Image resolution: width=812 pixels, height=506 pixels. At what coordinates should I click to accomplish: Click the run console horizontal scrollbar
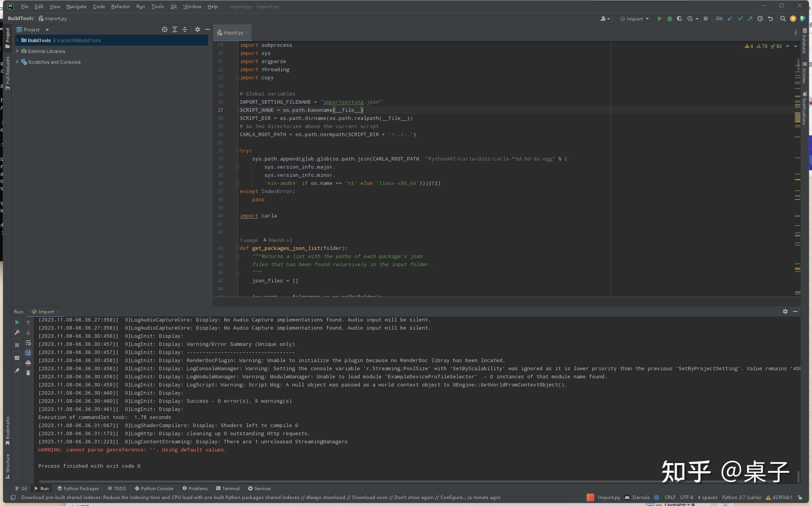click(348, 482)
